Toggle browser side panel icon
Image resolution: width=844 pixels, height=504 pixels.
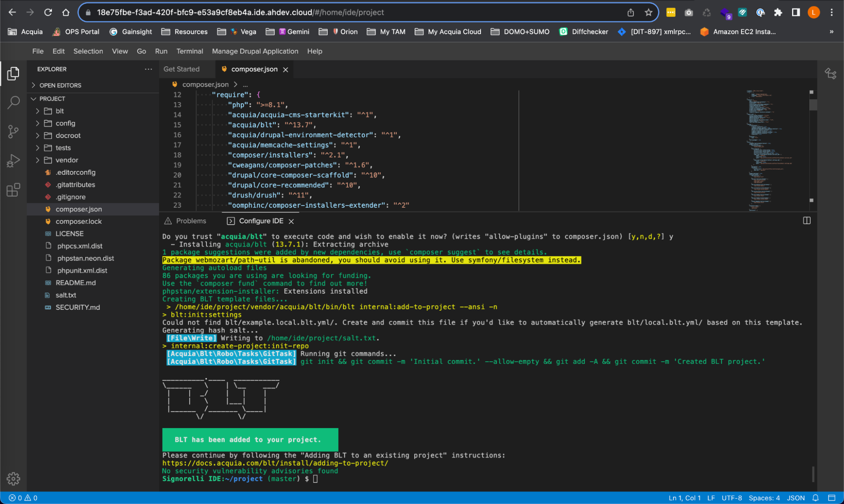(796, 12)
